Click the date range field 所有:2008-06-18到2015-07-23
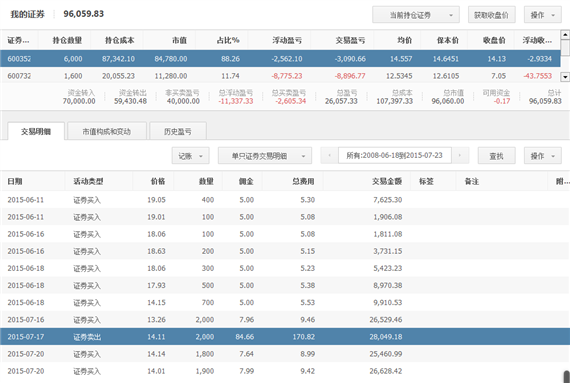570x383 pixels. (395, 156)
